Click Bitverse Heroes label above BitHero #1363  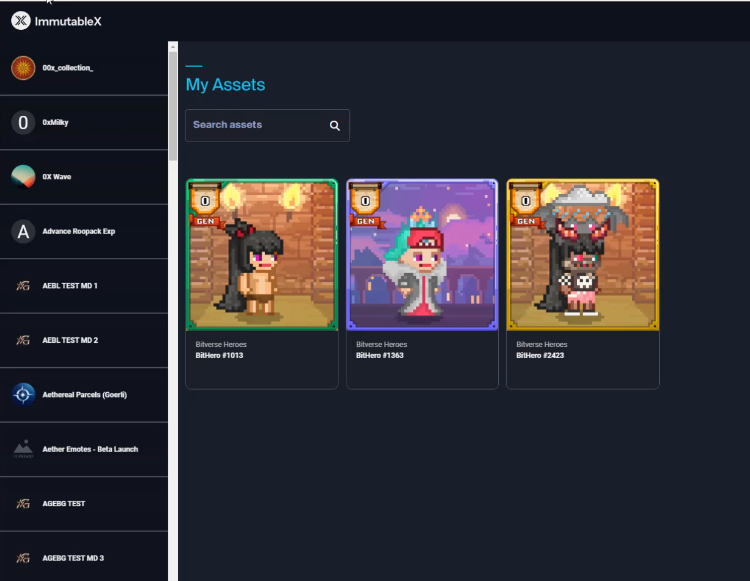[381, 344]
